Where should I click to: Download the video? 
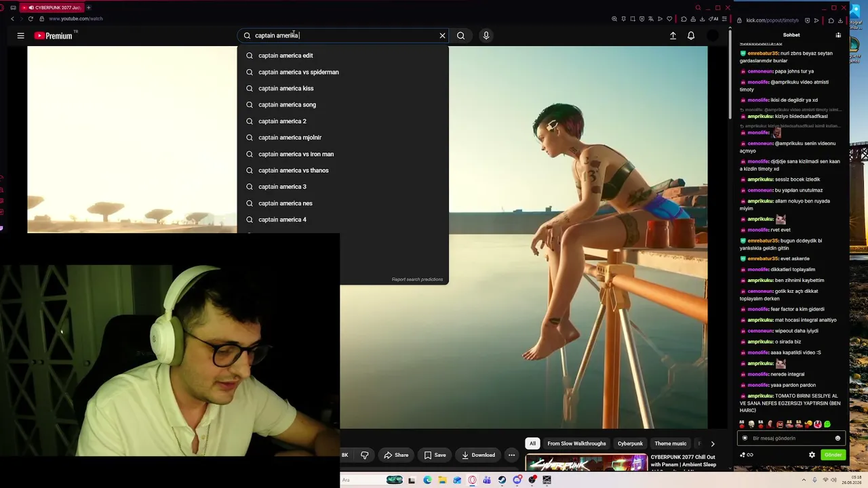click(478, 455)
